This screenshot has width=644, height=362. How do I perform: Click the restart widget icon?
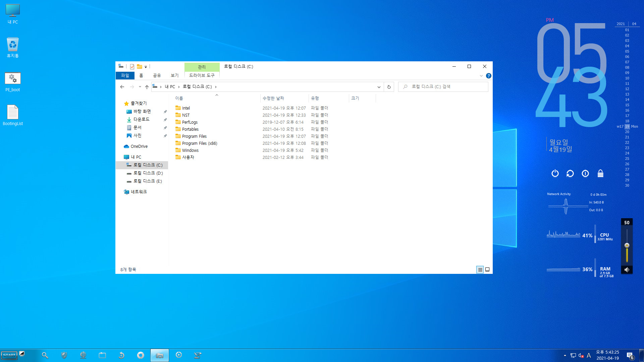pyautogui.click(x=570, y=174)
